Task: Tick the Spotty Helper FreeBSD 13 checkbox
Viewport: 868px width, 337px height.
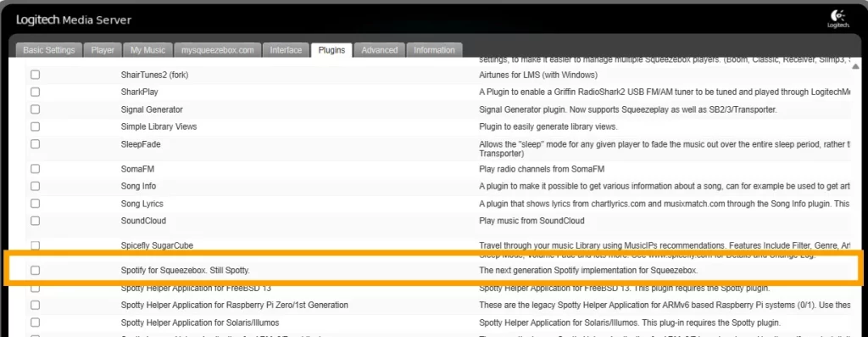Action: point(36,289)
